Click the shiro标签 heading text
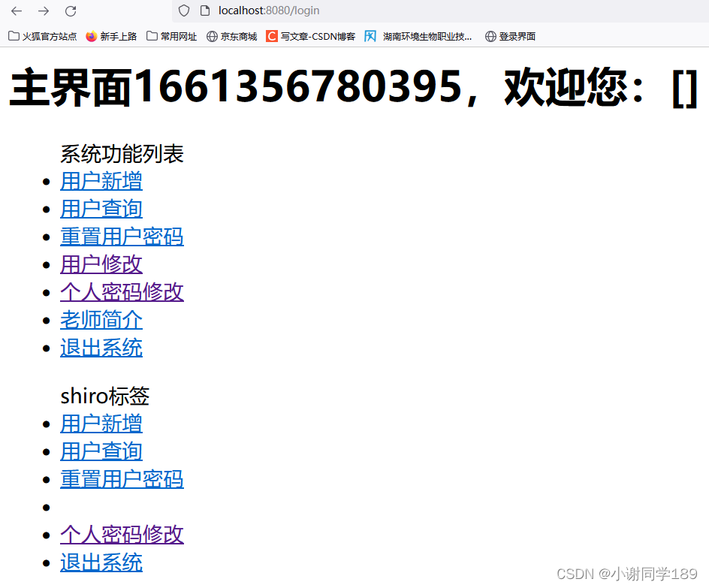 [x=105, y=397]
